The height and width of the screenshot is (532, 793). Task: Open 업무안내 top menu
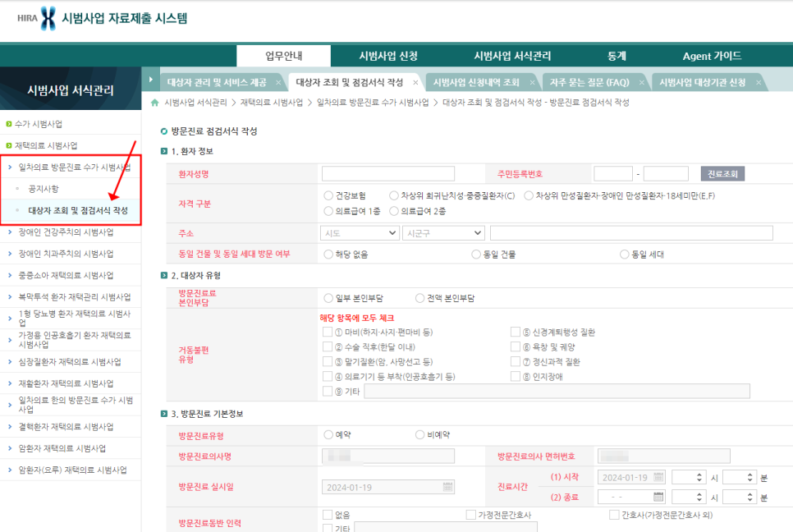coord(284,56)
